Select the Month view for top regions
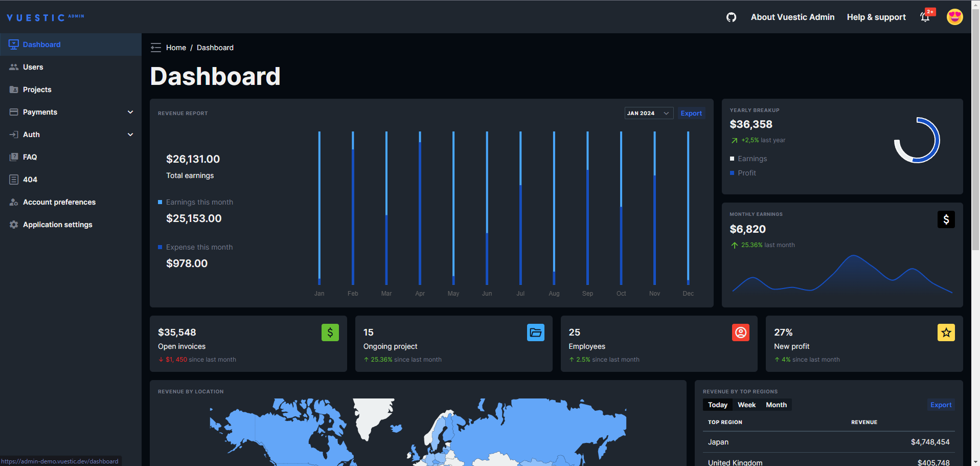This screenshot has height=466, width=980. point(776,405)
